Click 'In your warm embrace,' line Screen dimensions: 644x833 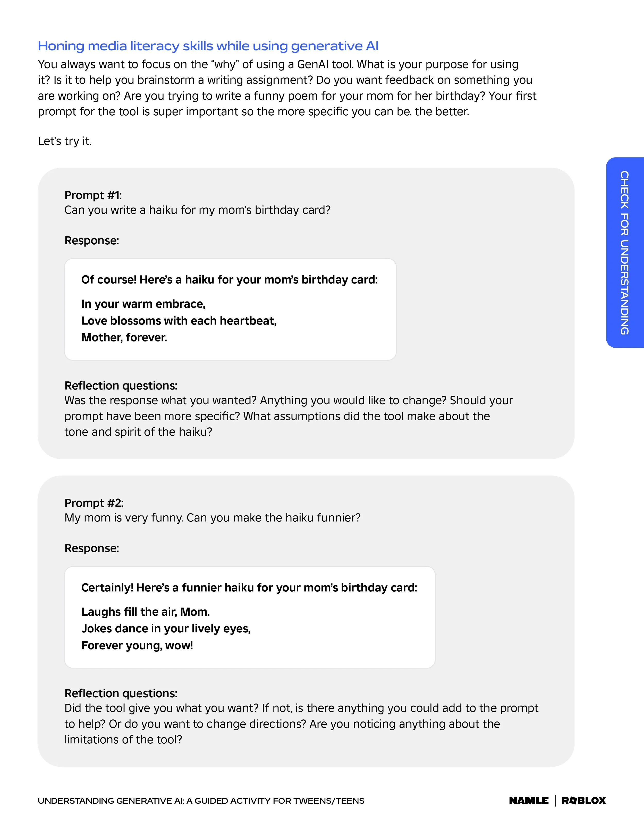pos(143,304)
